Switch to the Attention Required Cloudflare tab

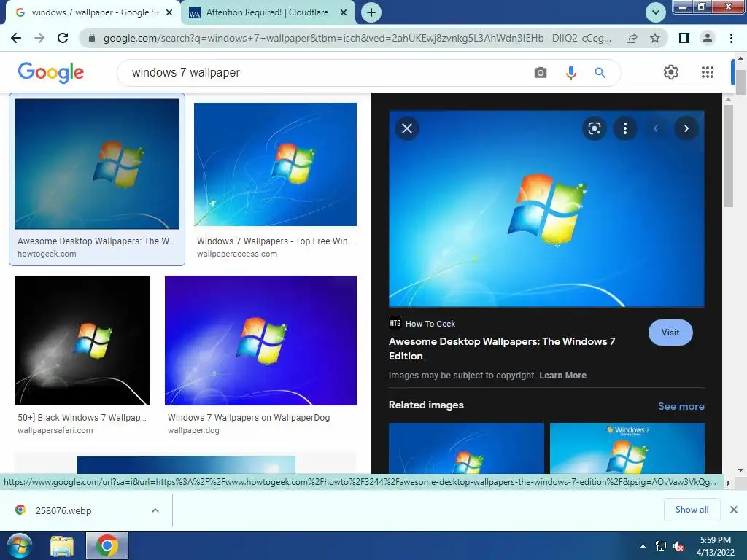(x=267, y=12)
